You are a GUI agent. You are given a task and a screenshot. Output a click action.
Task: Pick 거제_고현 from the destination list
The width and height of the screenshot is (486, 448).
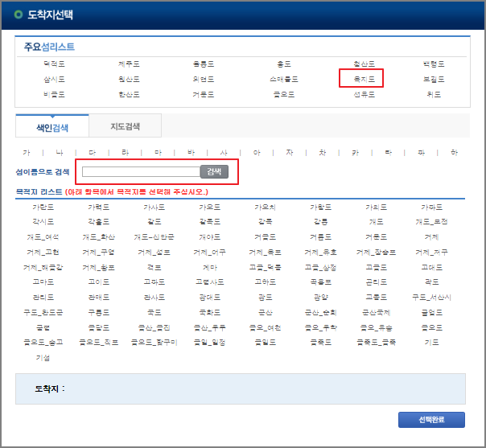tap(43, 253)
